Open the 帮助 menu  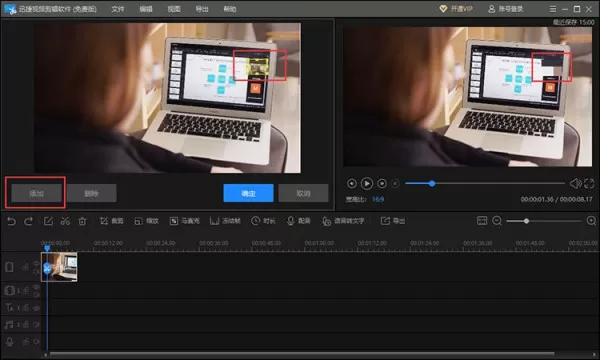point(230,9)
